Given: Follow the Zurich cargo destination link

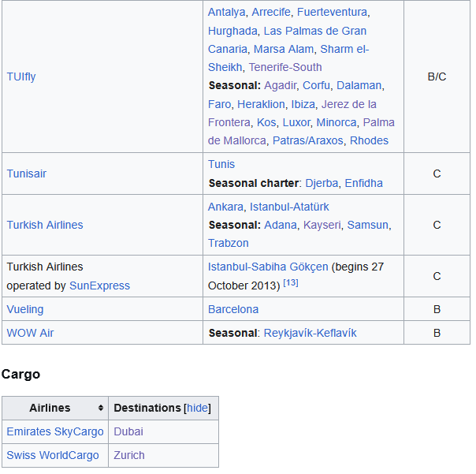Looking at the screenshot, I should pos(129,455).
